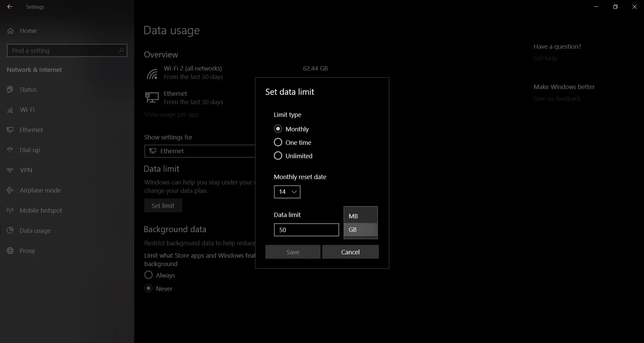Viewport: 644px width, 343px height.
Task: Click the Cancel button
Action: pos(350,252)
